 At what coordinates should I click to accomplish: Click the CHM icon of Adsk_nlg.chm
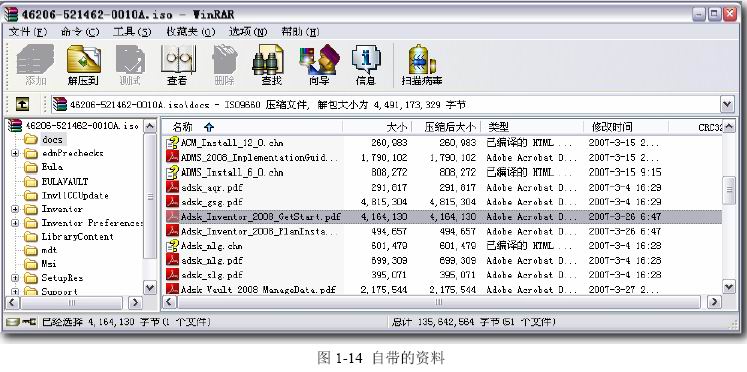click(172, 246)
